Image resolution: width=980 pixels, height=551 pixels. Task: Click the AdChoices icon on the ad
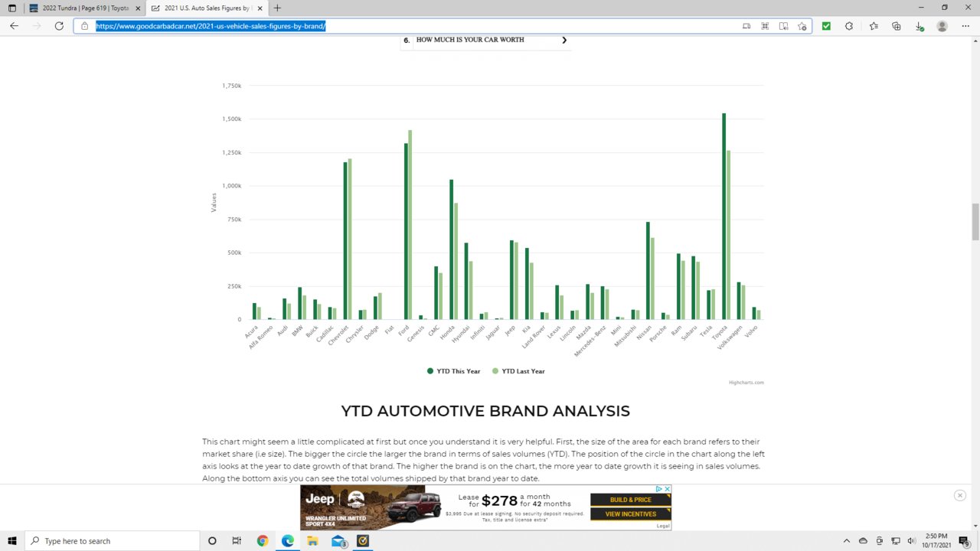tap(658, 489)
